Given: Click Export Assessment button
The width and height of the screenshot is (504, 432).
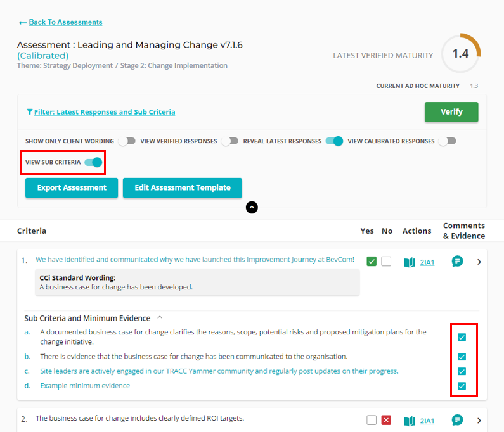Looking at the screenshot, I should [x=72, y=187].
